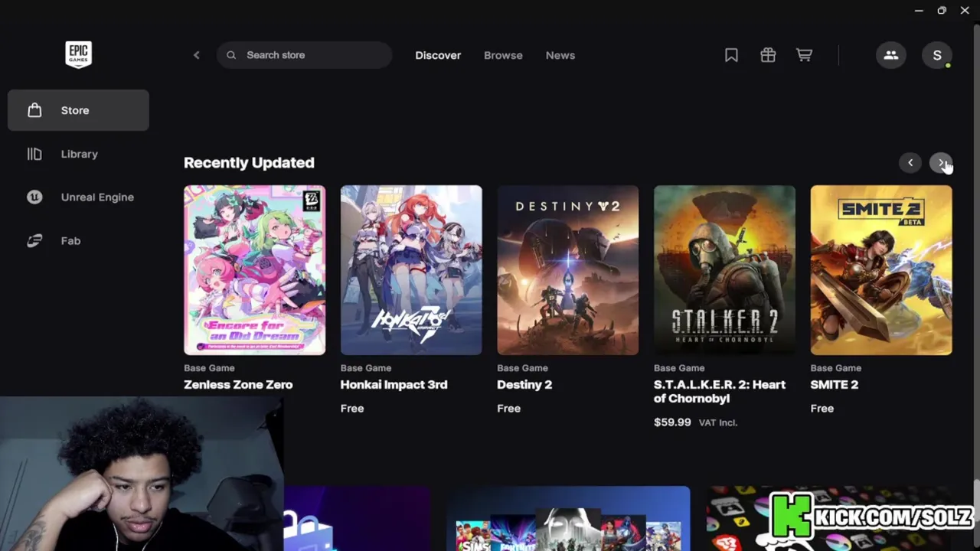This screenshot has width=980, height=551.
Task: Minimize the Epic Games Launcher window
Action: click(919, 11)
